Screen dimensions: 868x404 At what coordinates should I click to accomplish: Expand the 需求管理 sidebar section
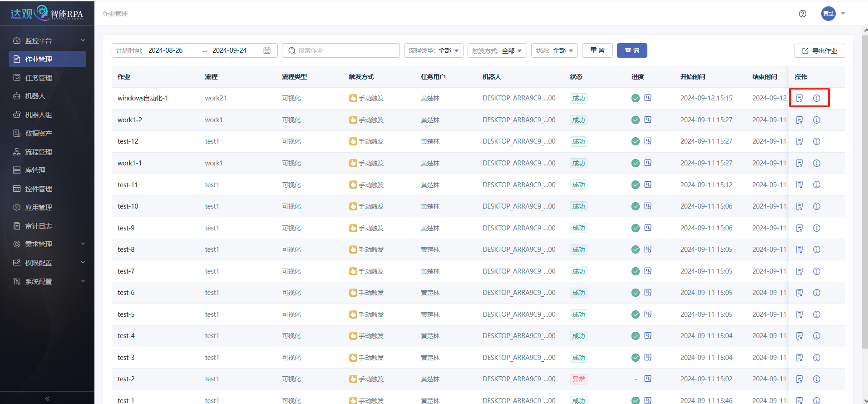point(47,244)
